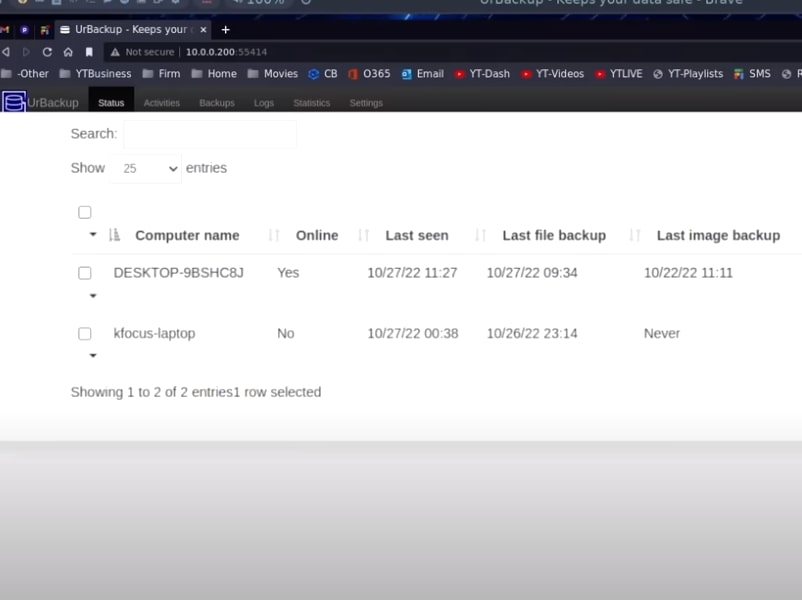Click the sort arrows next to Last file backup
The height and width of the screenshot is (600, 802).
(x=481, y=235)
